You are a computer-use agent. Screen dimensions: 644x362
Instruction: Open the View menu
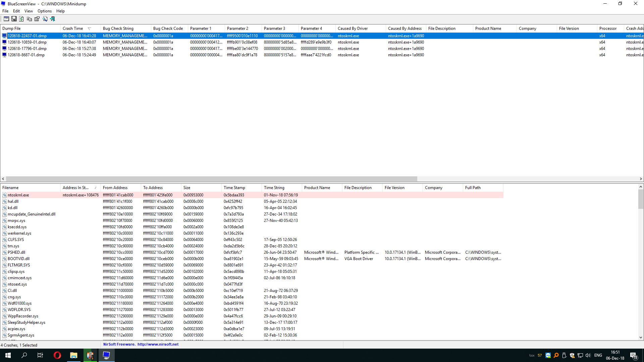click(x=29, y=11)
